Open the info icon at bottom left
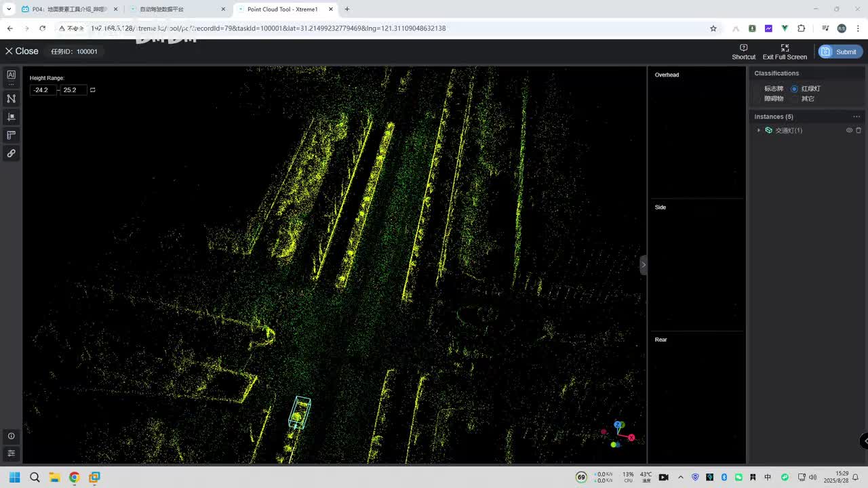 tap(11, 436)
